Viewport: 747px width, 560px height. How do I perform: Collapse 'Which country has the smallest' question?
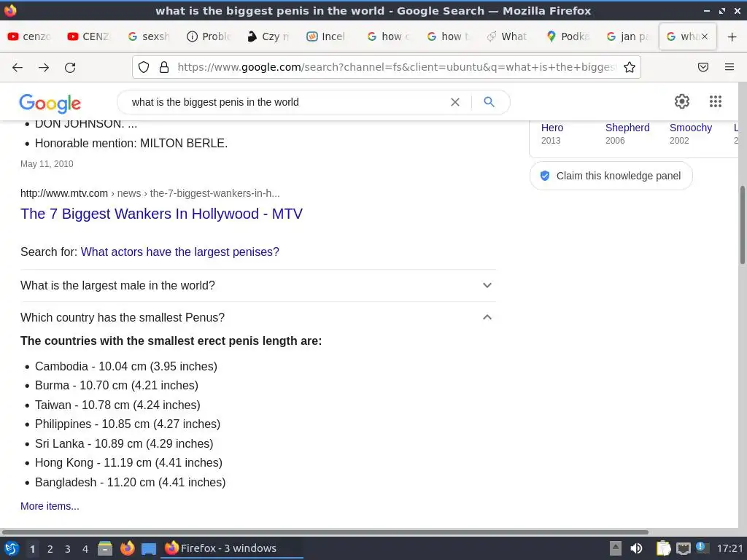coord(258,317)
